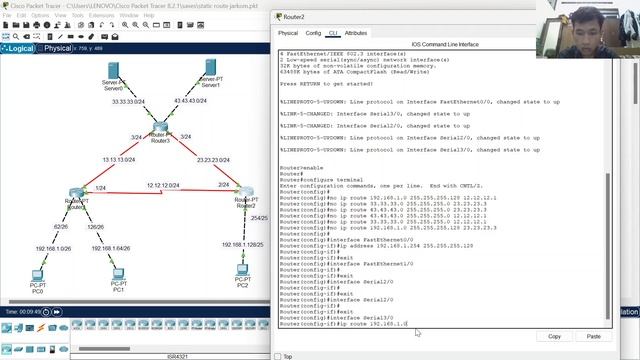Select the Draw Ellipse tool

(x=81, y=37)
